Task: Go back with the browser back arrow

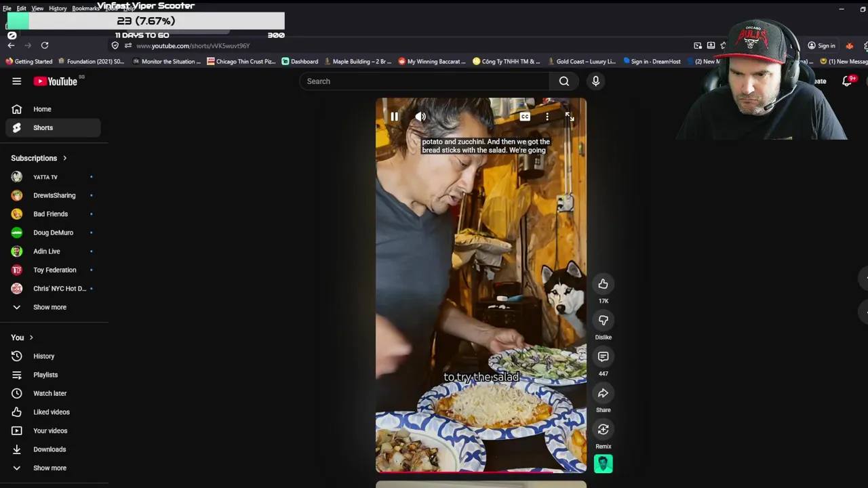Action: click(x=11, y=45)
